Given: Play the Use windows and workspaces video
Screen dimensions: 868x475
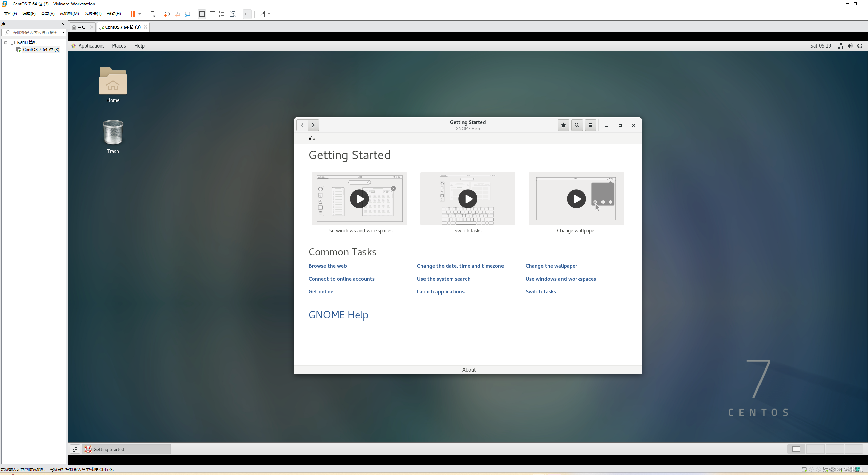Looking at the screenshot, I should tap(359, 199).
